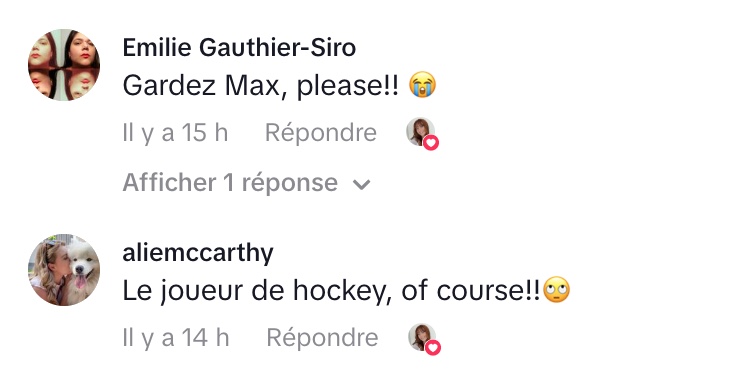Click creator avatar next to second Répondre

[422, 337]
